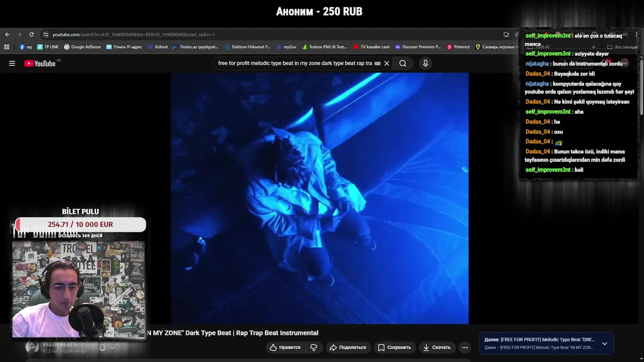Run search with the magnifier button
644x362 pixels.
403,63
